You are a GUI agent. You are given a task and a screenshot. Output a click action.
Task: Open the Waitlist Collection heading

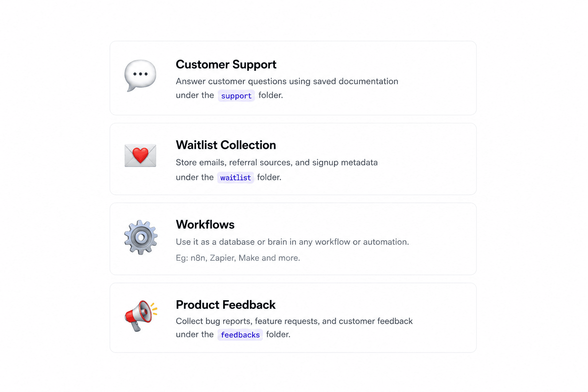(226, 145)
